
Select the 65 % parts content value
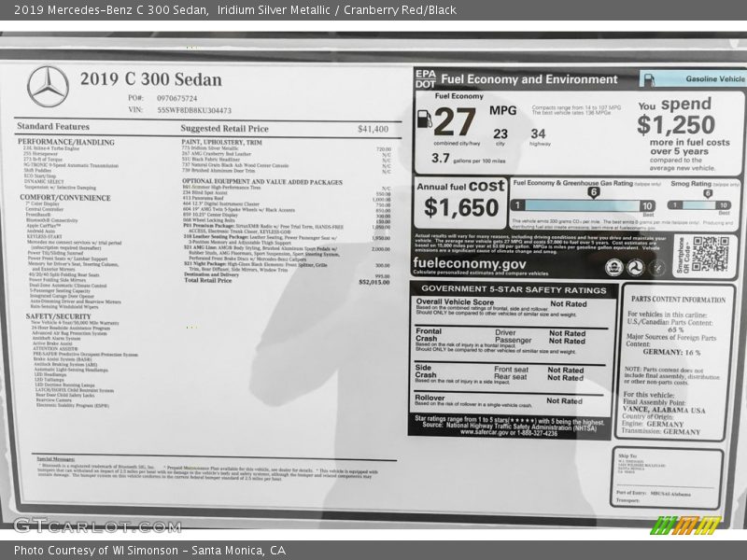[675, 329]
